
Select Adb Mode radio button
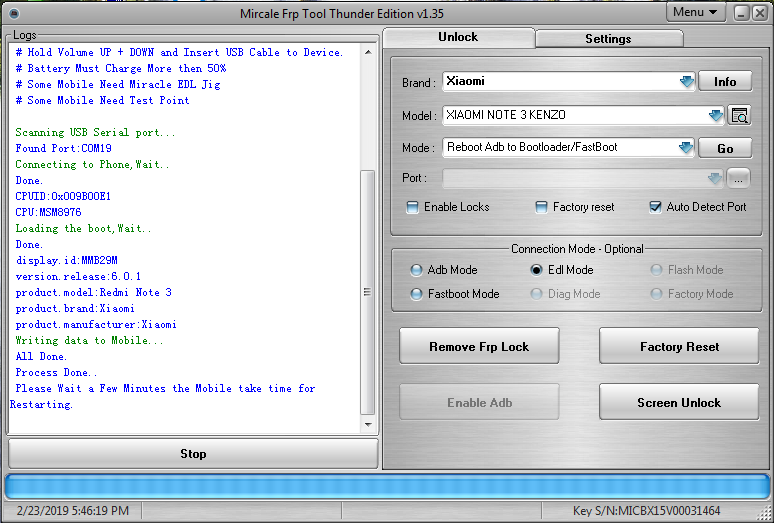[x=416, y=270]
